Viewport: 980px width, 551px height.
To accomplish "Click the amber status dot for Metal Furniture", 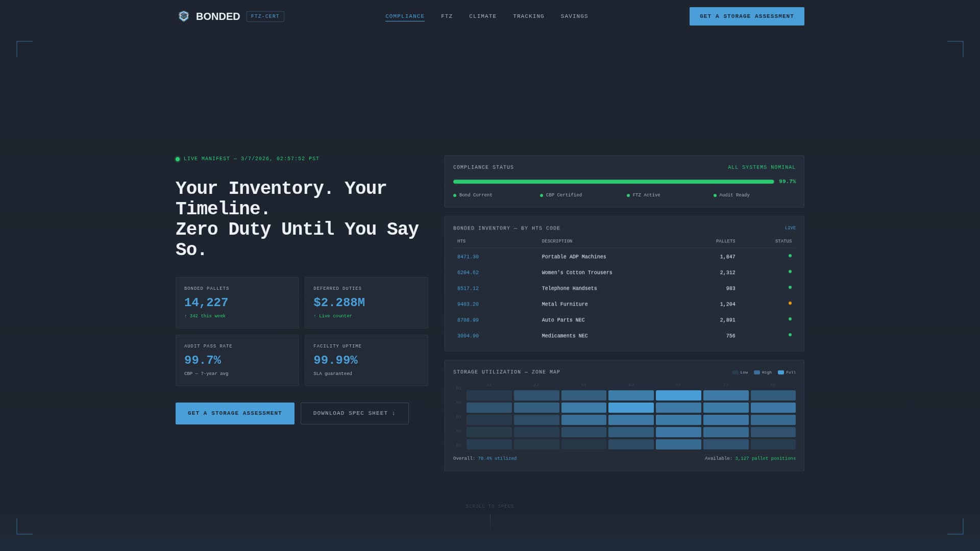I will point(790,303).
